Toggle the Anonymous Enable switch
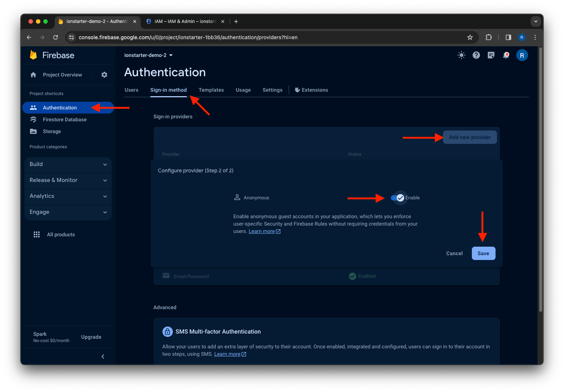This screenshot has height=392, width=564. coord(397,198)
